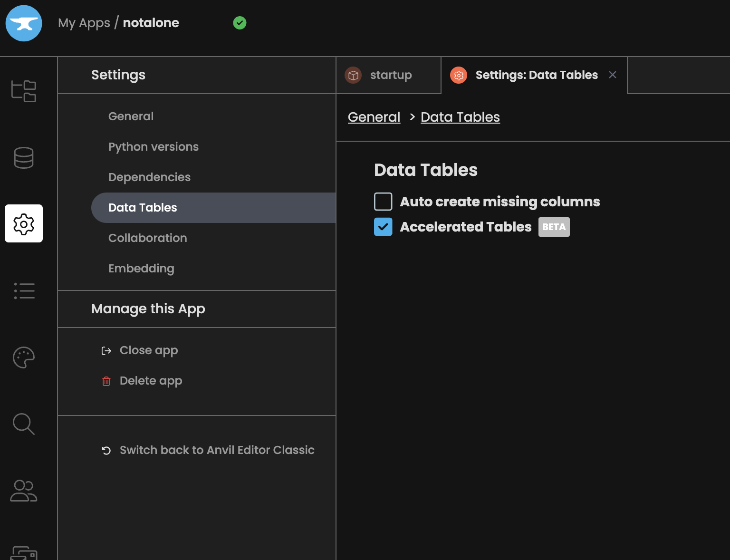Click the Auto create missing columns label

500,202
